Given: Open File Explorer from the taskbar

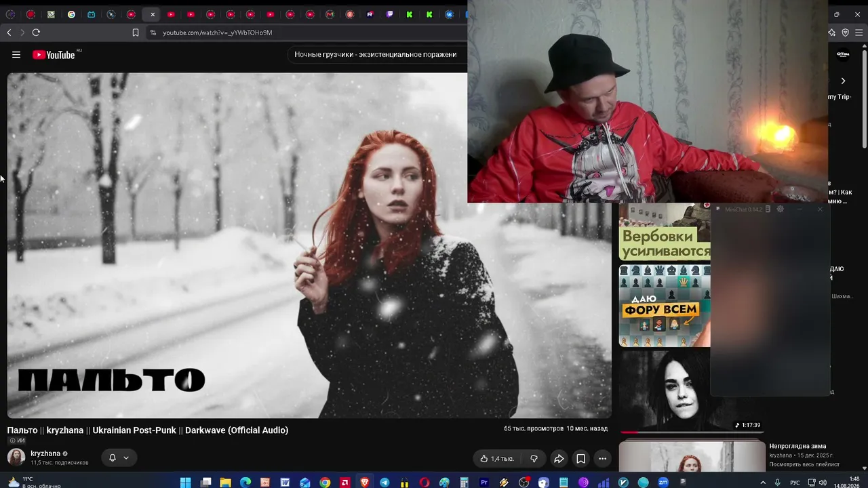Looking at the screenshot, I should point(226,483).
